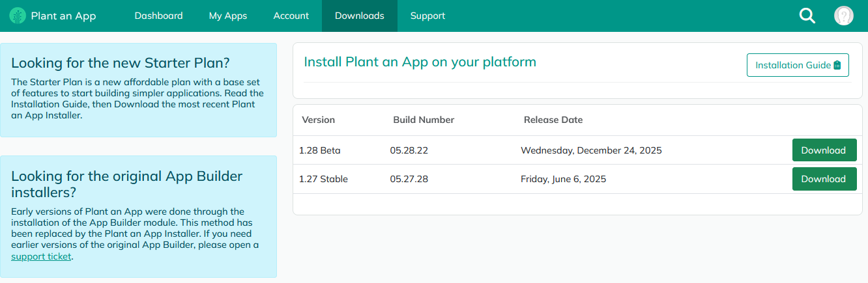
Task: Switch to the Downloads tab
Action: pyautogui.click(x=360, y=16)
